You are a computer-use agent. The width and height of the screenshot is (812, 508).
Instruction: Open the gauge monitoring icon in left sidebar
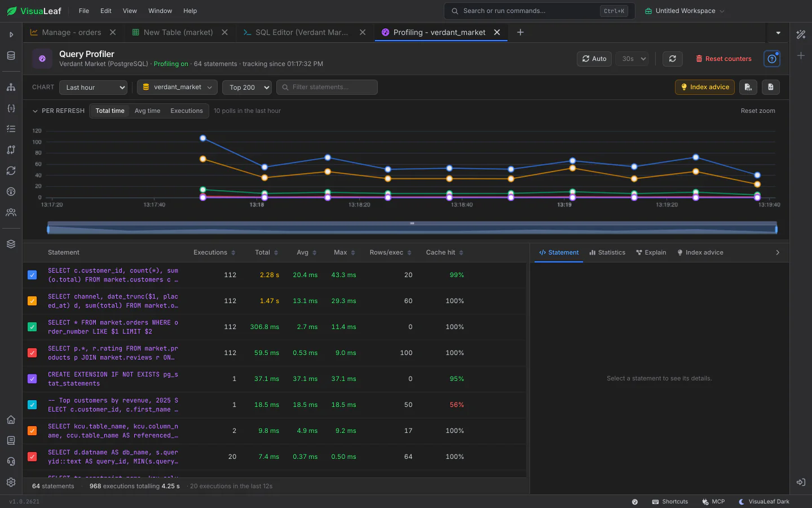coord(11,191)
